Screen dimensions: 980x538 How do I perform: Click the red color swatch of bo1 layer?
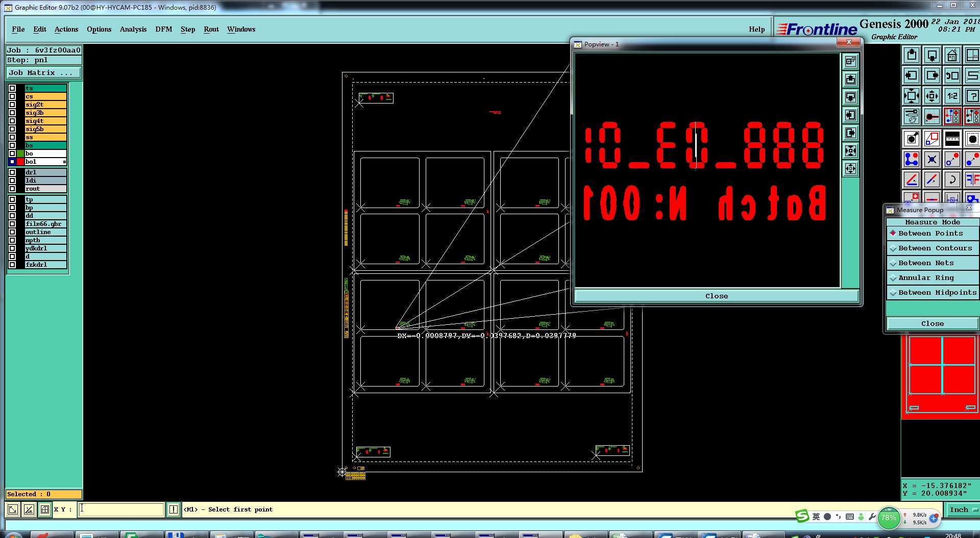coord(20,162)
